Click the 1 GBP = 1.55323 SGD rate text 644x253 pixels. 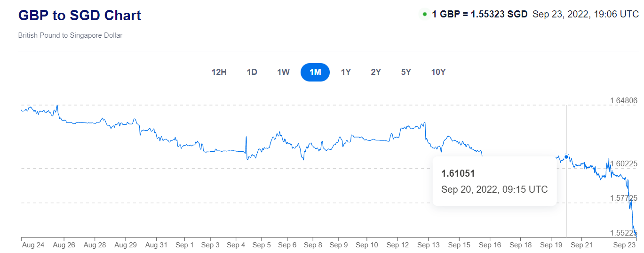coord(480,14)
